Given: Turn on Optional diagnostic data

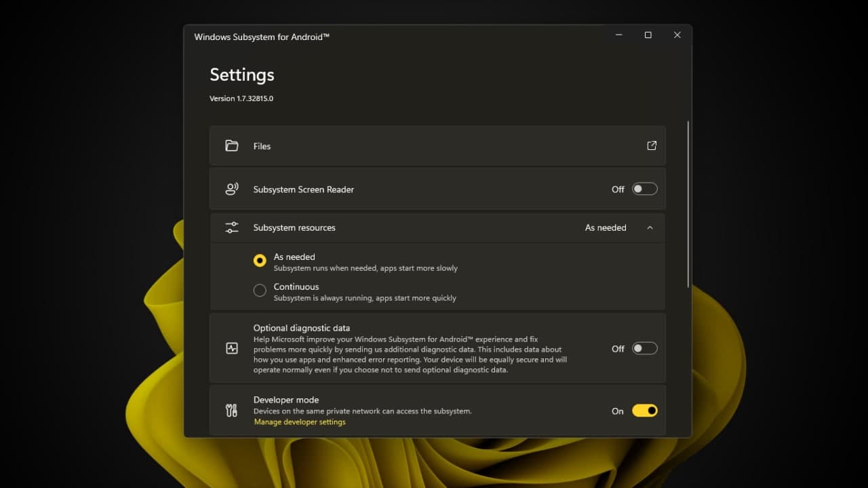Looking at the screenshot, I should (x=644, y=348).
